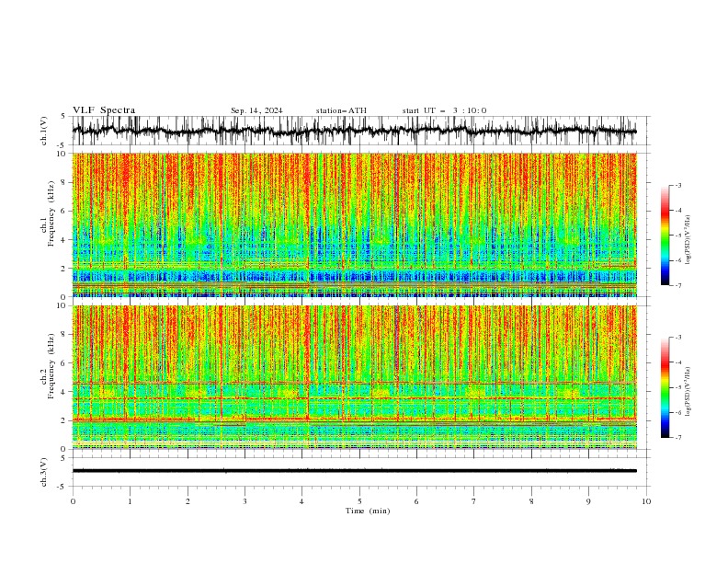Screen dimensions: 728x563
Task: Select the "start UT = 3 :10: 0" text
Action: [x=444, y=110]
